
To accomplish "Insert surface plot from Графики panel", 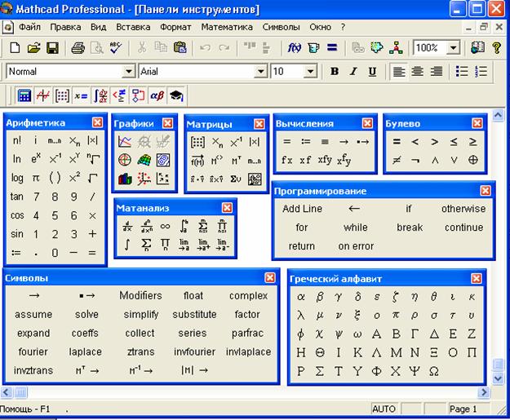I will [x=144, y=160].
